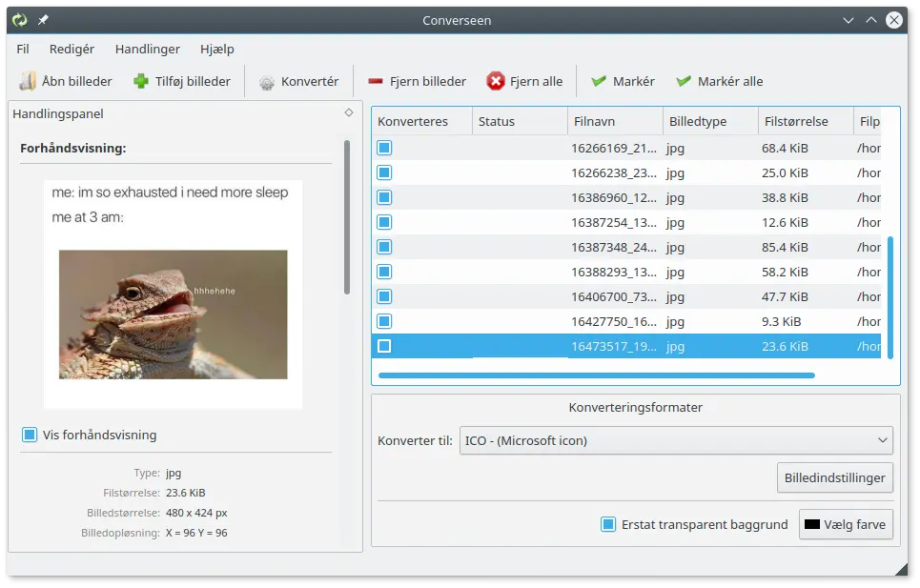920x588 pixels.
Task: Toggle the Erstat transparent baggrund checkbox
Action: (x=608, y=524)
